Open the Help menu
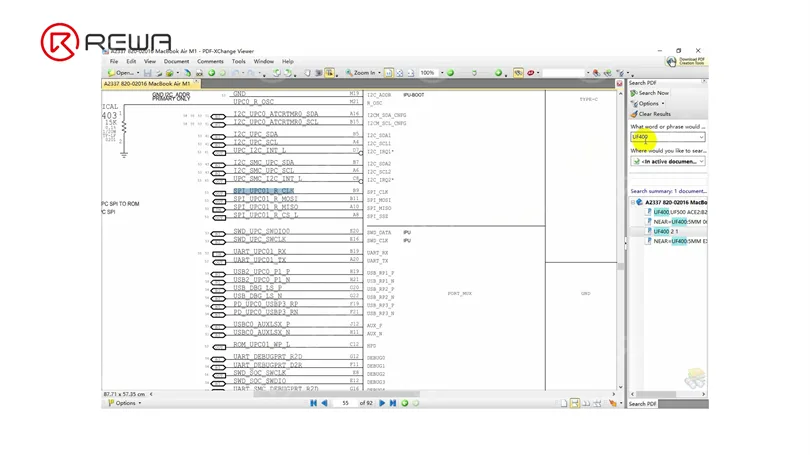 click(288, 61)
